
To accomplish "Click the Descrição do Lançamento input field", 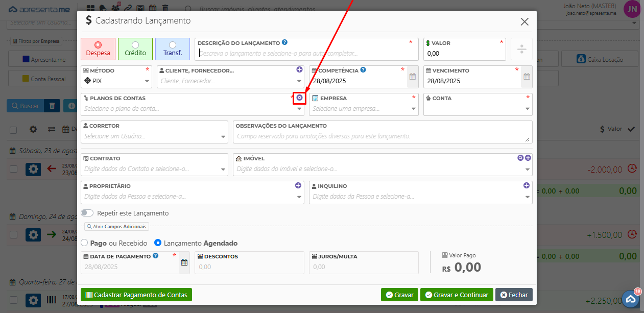I will click(305, 53).
